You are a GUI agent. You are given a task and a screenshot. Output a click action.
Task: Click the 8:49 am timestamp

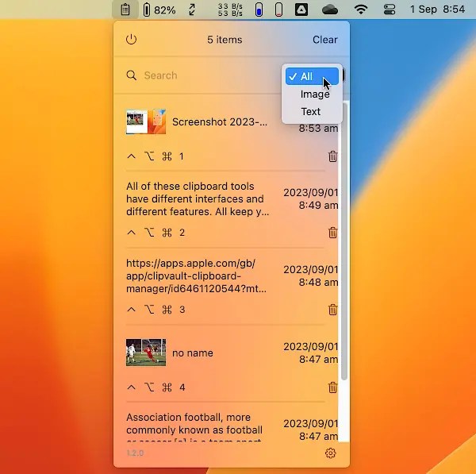318,205
